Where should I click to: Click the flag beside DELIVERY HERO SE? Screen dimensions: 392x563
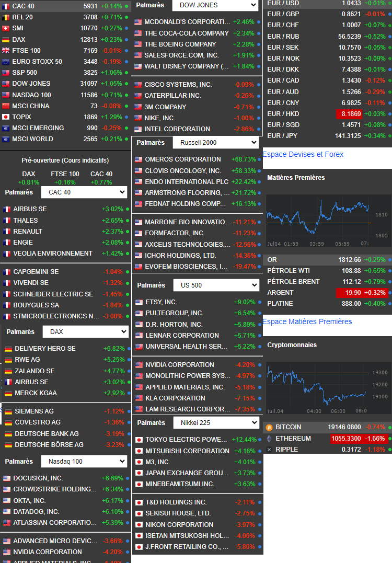[x=8, y=349]
